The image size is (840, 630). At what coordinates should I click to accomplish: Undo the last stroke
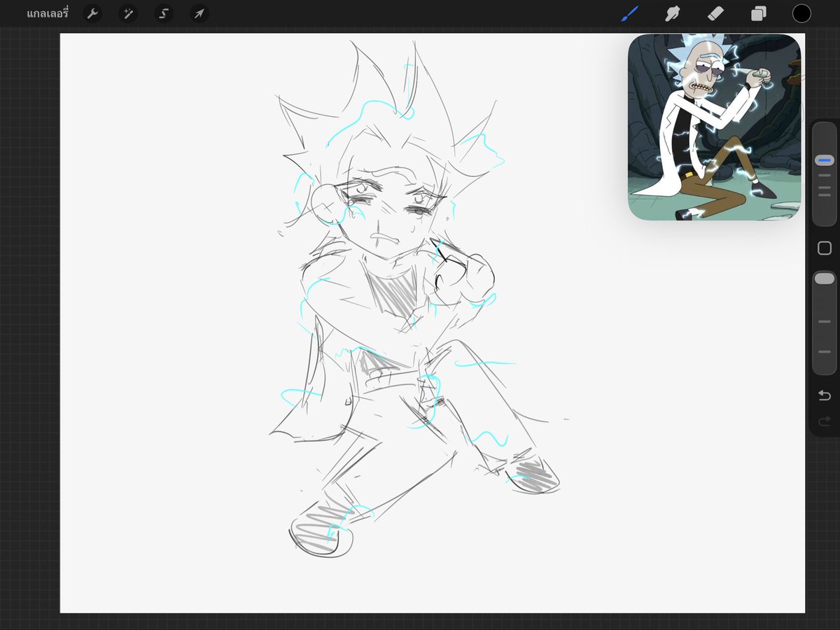(x=825, y=396)
